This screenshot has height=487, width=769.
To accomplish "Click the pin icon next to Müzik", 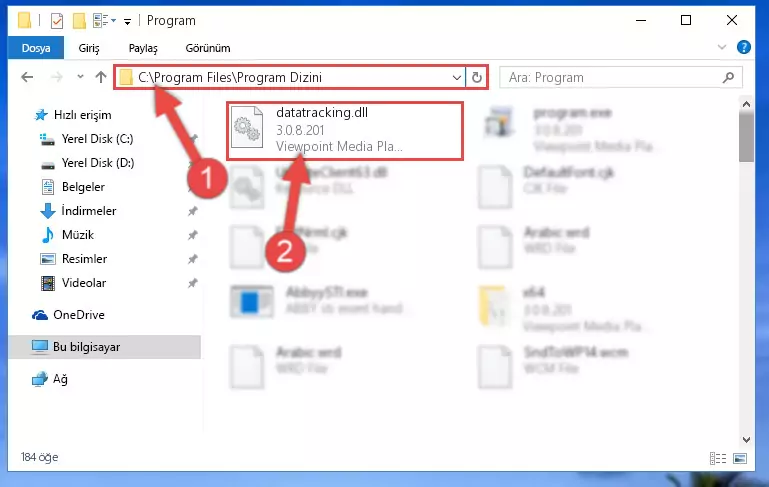I will point(193,235).
